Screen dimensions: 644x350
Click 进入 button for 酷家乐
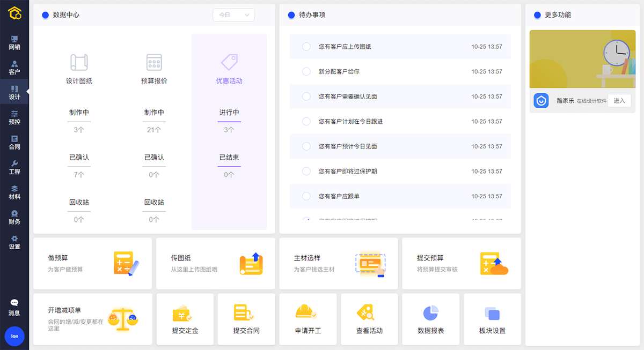[x=619, y=101]
